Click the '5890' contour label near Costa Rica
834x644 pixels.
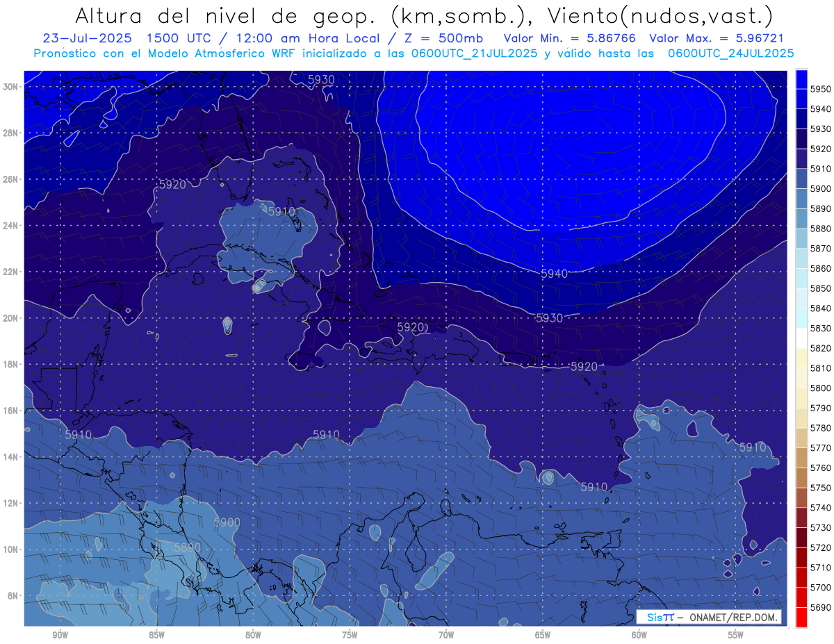coord(187,547)
